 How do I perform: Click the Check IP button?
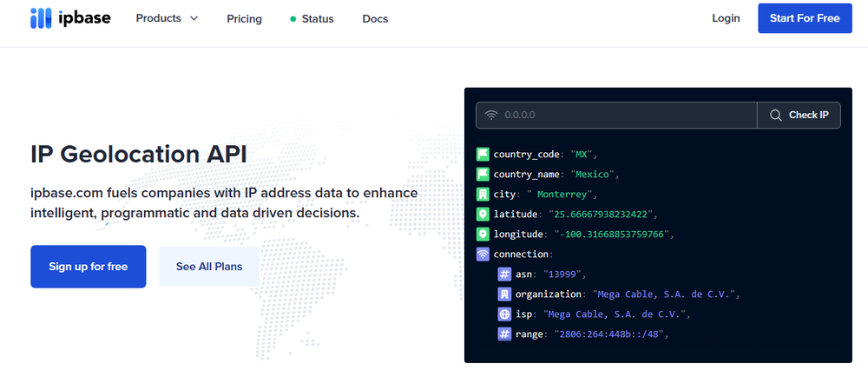point(799,116)
